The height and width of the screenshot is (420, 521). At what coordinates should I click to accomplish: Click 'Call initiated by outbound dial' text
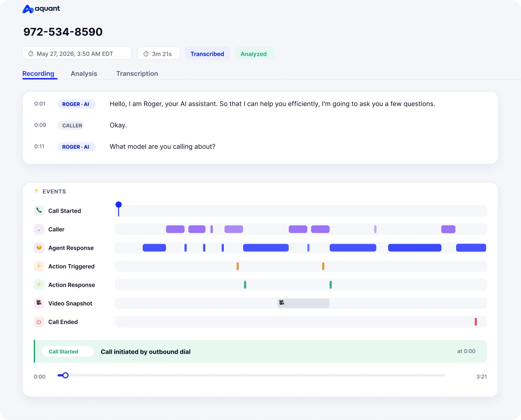[x=146, y=352]
